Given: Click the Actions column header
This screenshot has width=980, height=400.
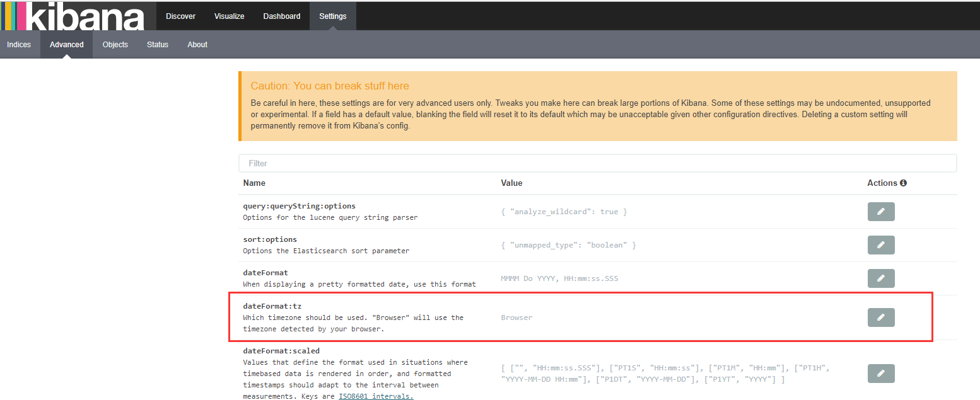Looking at the screenshot, I should click(882, 183).
